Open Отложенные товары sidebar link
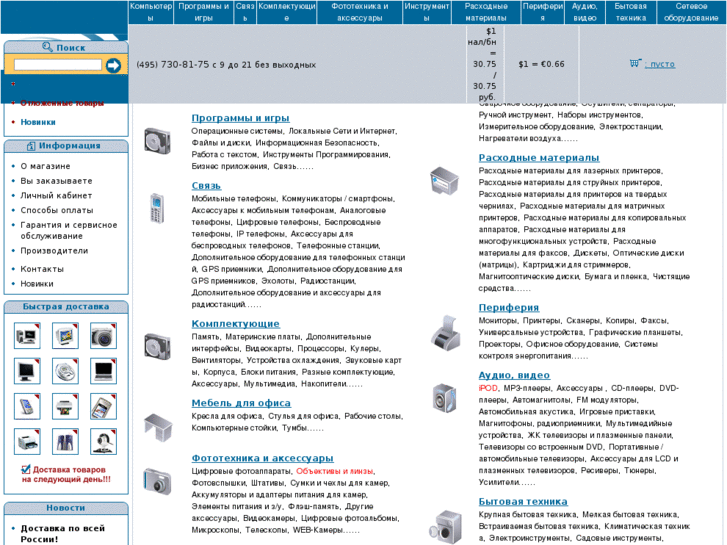Screen dimensions: 727x545 62,103
